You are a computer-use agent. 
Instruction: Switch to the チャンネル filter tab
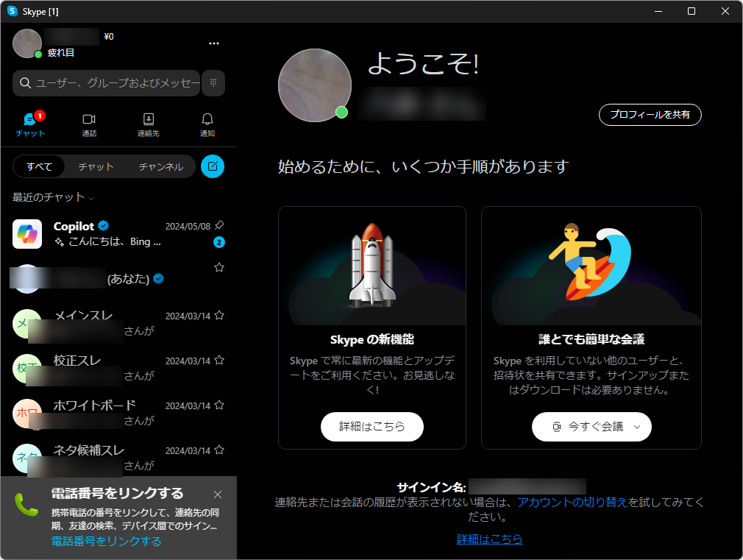pyautogui.click(x=162, y=166)
